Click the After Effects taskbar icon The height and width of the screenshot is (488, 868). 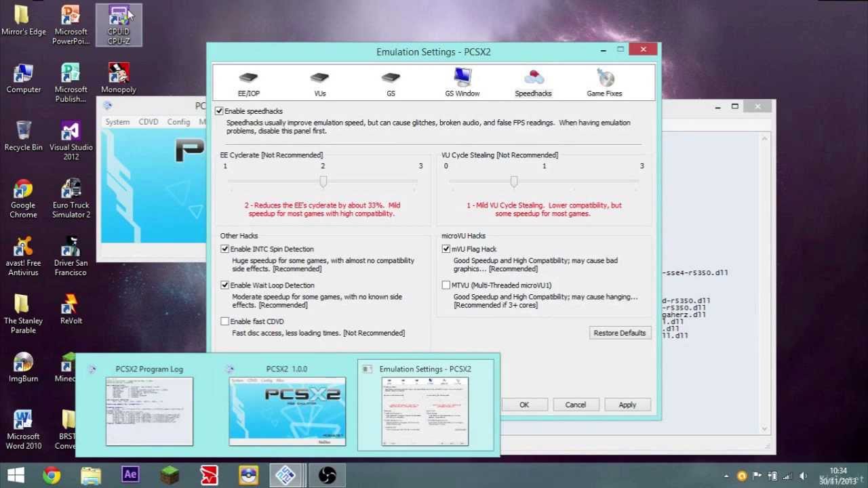click(x=130, y=475)
